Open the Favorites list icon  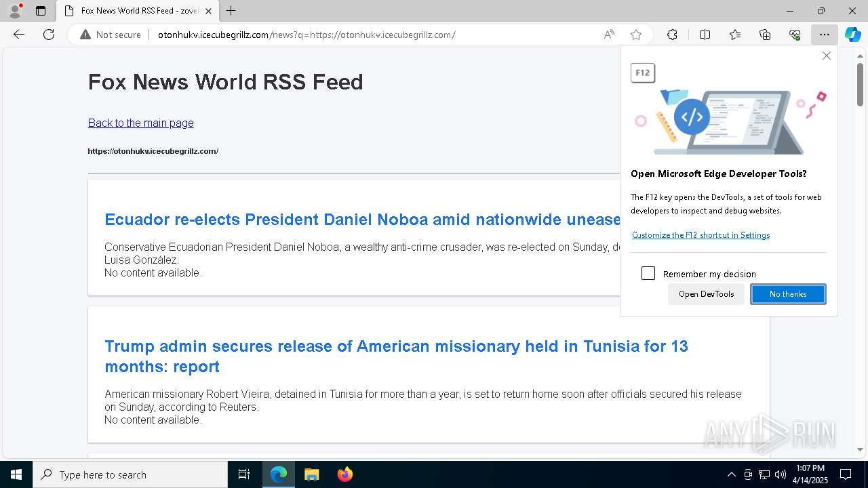click(x=735, y=35)
